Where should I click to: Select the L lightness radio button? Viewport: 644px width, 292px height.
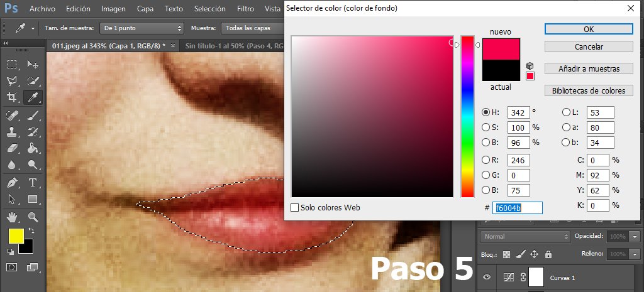click(x=566, y=112)
